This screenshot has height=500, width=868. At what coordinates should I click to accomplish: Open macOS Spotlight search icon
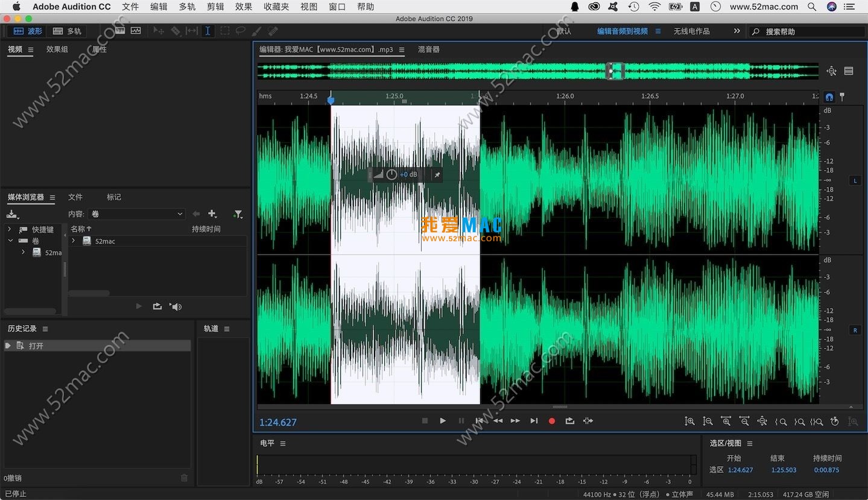[x=812, y=7]
